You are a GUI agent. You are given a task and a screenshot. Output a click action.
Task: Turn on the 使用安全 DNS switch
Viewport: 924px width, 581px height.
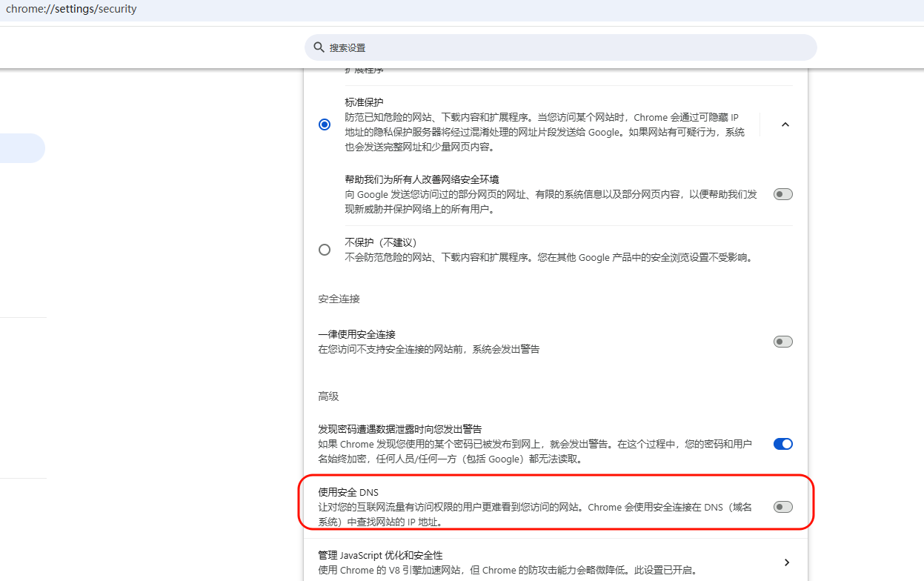[782, 507]
